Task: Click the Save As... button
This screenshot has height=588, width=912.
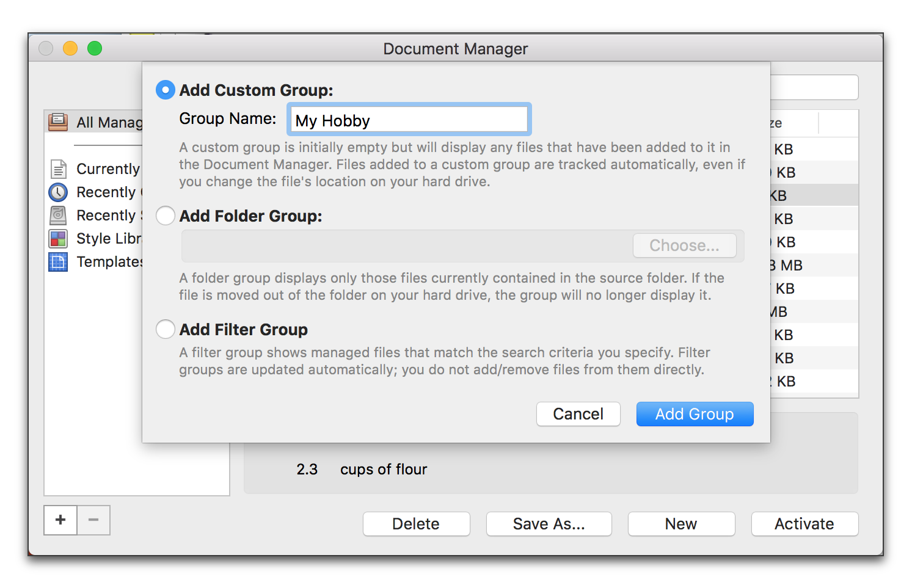Action: [x=549, y=524]
